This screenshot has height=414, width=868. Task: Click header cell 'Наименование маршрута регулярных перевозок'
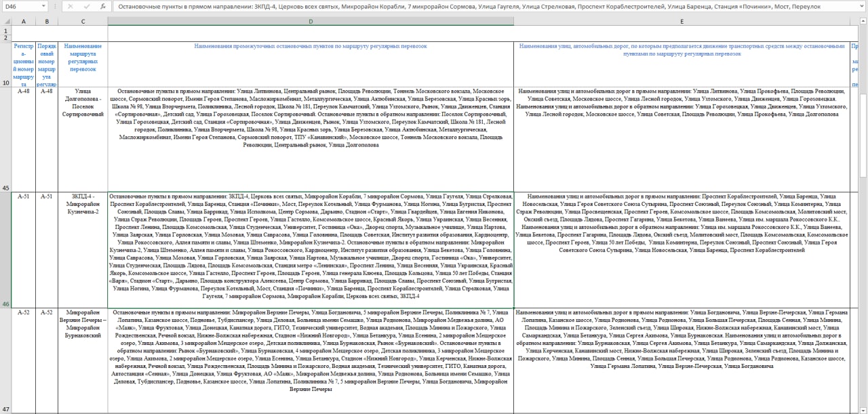pos(83,64)
